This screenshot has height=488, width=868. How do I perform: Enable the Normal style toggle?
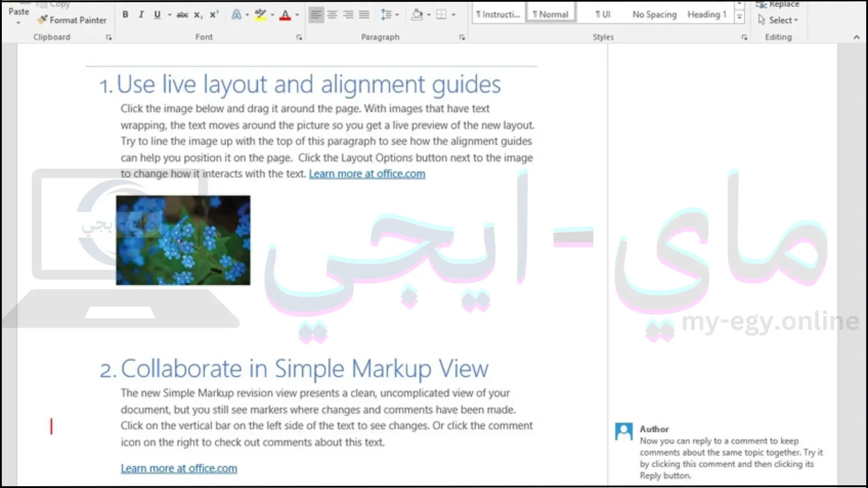(x=550, y=14)
